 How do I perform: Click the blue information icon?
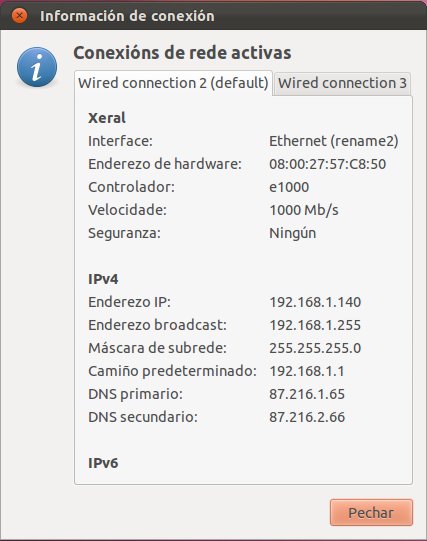point(37,67)
